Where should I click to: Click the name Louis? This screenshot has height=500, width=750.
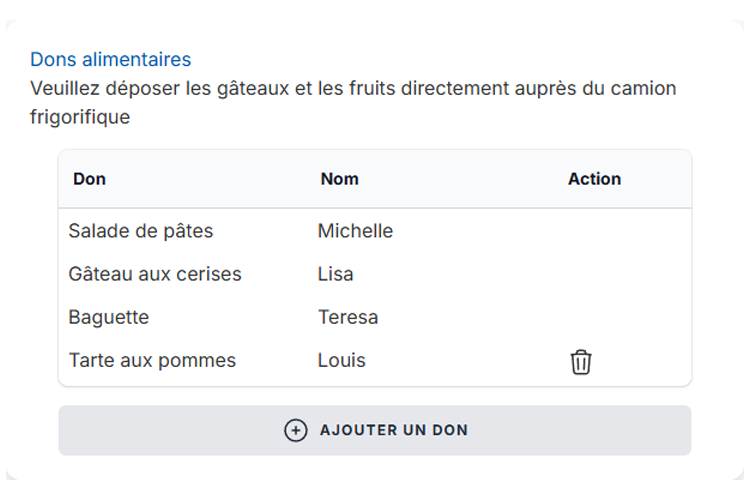tap(342, 360)
